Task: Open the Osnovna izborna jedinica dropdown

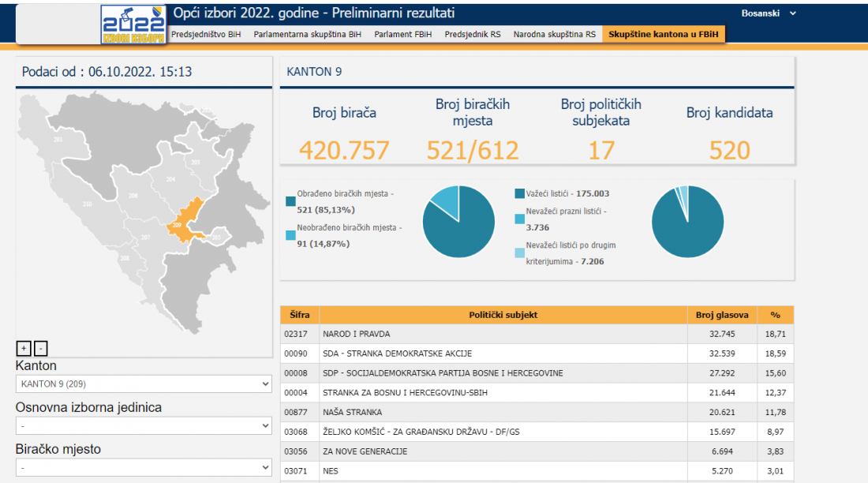Action: tap(144, 425)
